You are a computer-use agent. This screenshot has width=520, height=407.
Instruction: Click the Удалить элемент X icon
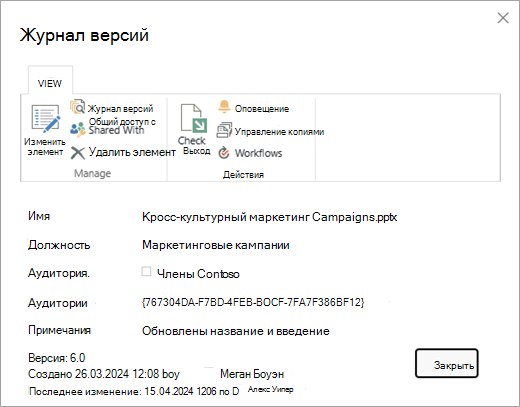[78, 153]
